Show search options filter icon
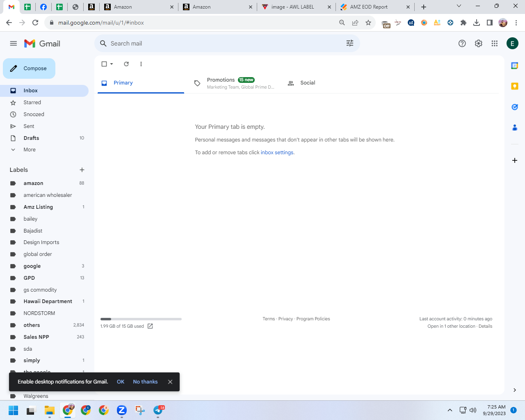 tap(350, 43)
